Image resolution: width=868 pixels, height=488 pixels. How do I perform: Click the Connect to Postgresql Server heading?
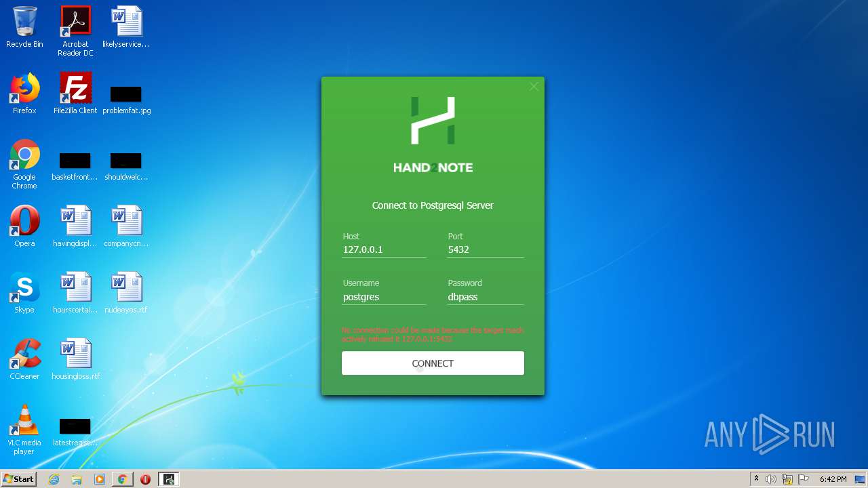click(x=433, y=205)
